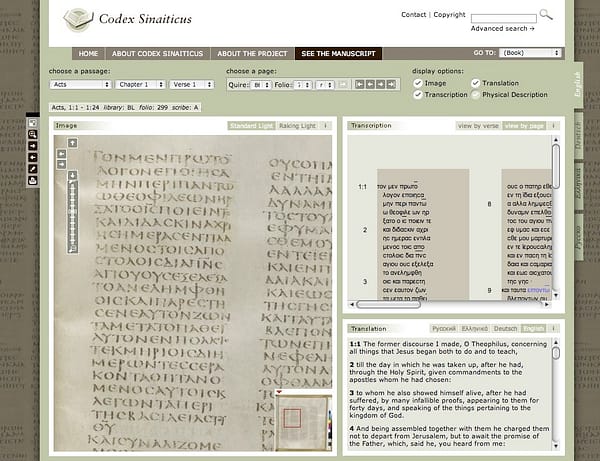Set the transcription to view by page
Screen dimensions: 600x461
[x=524, y=125]
